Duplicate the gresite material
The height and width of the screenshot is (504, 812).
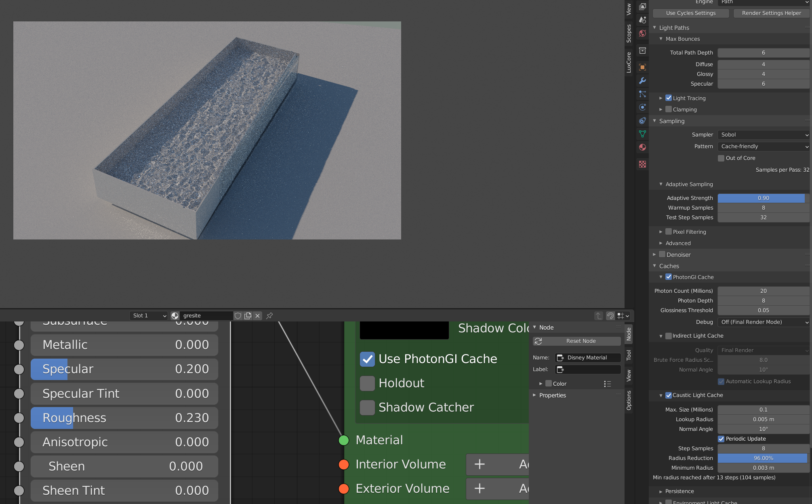(x=248, y=316)
